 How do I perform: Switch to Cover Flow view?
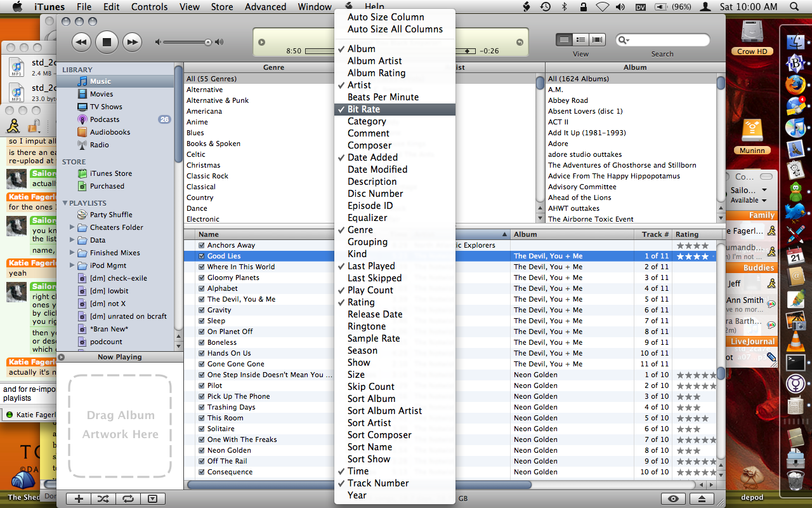tap(597, 39)
